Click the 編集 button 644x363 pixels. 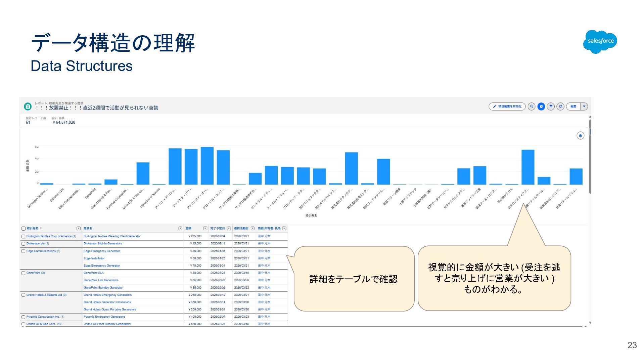(573, 107)
